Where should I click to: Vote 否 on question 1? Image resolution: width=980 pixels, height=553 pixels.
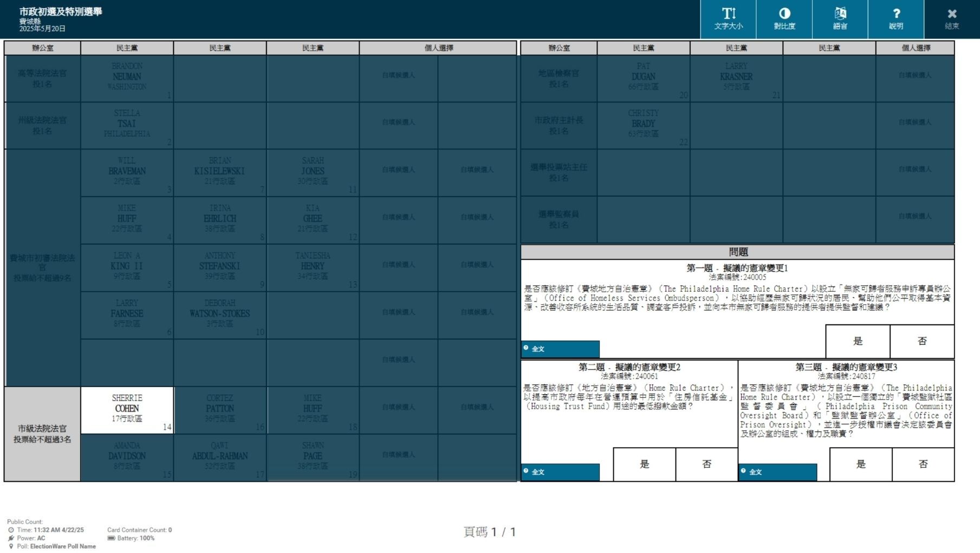pyautogui.click(x=922, y=341)
